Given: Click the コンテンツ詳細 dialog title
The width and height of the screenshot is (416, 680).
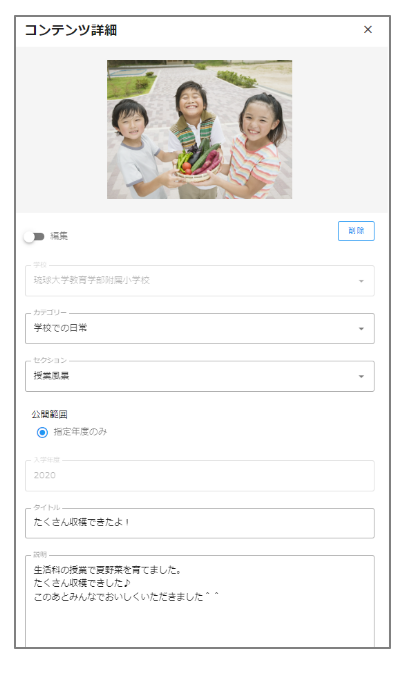Looking at the screenshot, I should (71, 30).
